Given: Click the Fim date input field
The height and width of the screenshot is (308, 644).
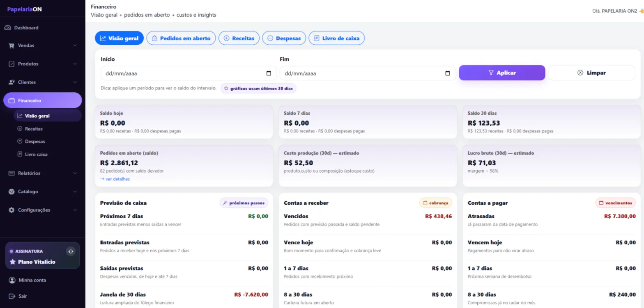Looking at the screenshot, I should (368, 73).
